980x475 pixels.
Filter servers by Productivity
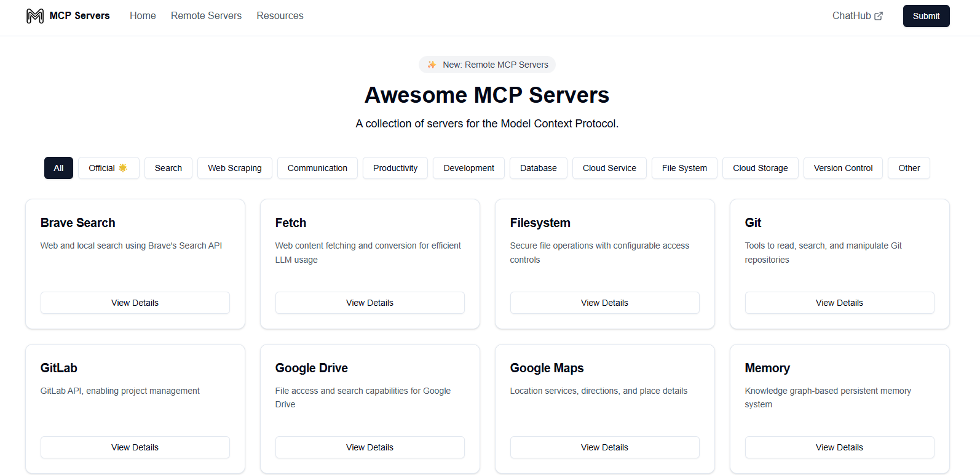(x=395, y=168)
